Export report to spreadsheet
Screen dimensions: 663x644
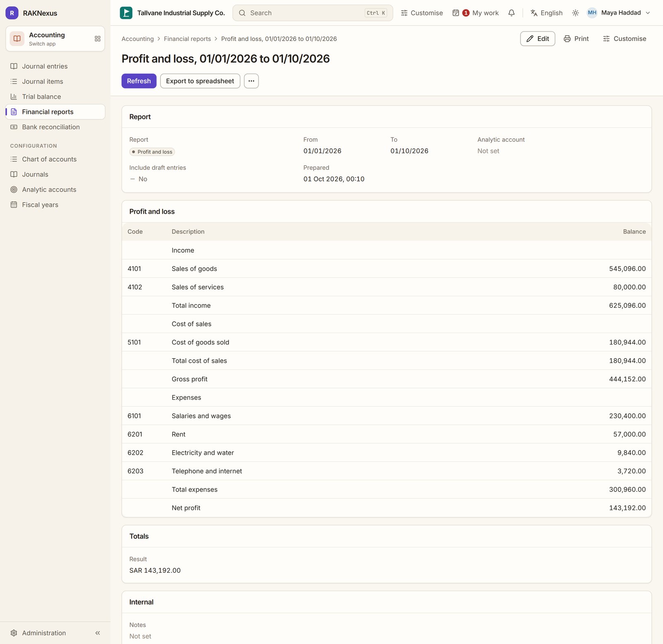200,81
